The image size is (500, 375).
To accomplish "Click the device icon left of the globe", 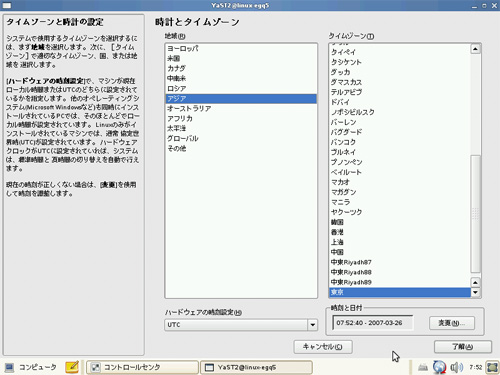I will 423,367.
